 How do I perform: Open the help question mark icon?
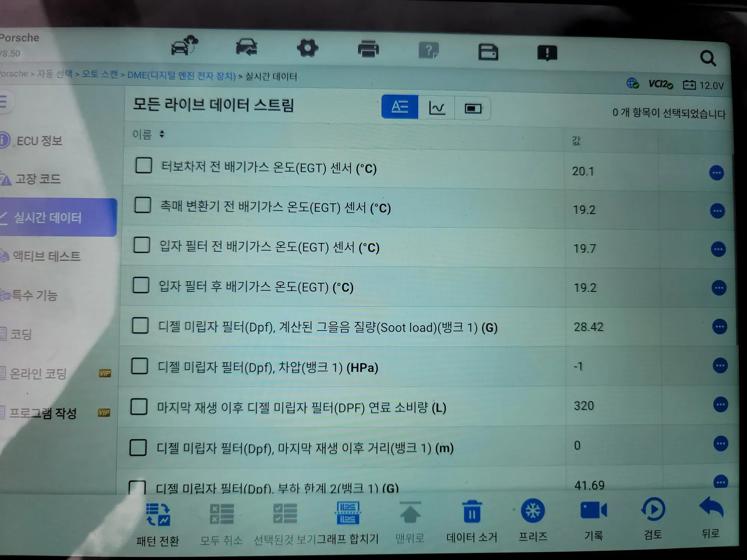(x=428, y=50)
